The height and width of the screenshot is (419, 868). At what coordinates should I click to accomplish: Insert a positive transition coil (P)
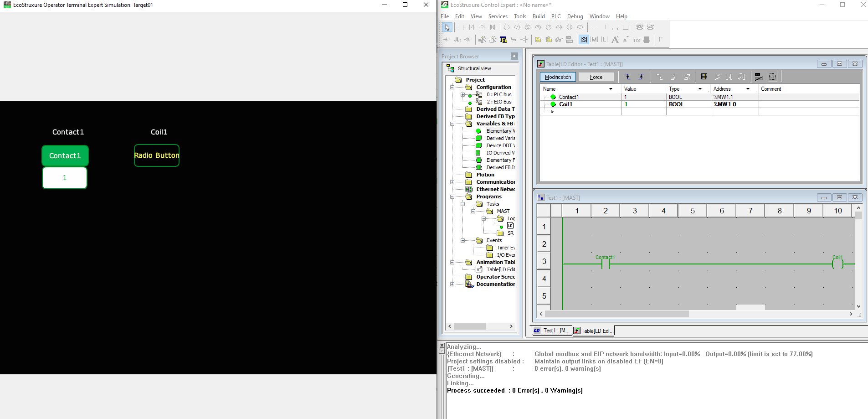click(548, 27)
